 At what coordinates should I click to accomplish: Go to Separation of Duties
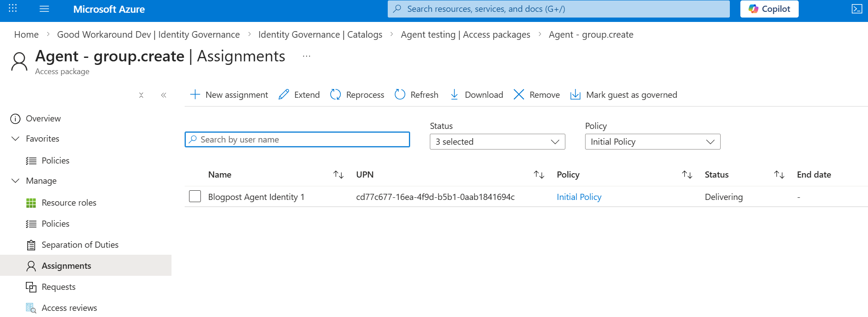pos(80,245)
